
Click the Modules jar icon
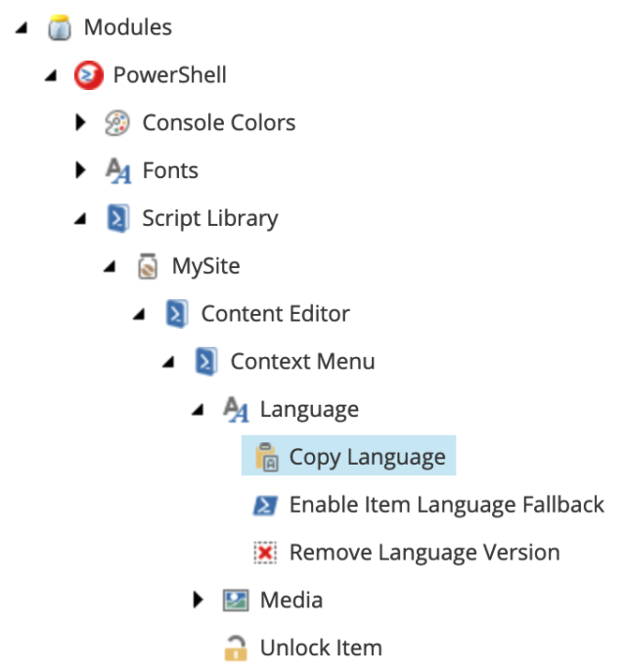(x=60, y=27)
